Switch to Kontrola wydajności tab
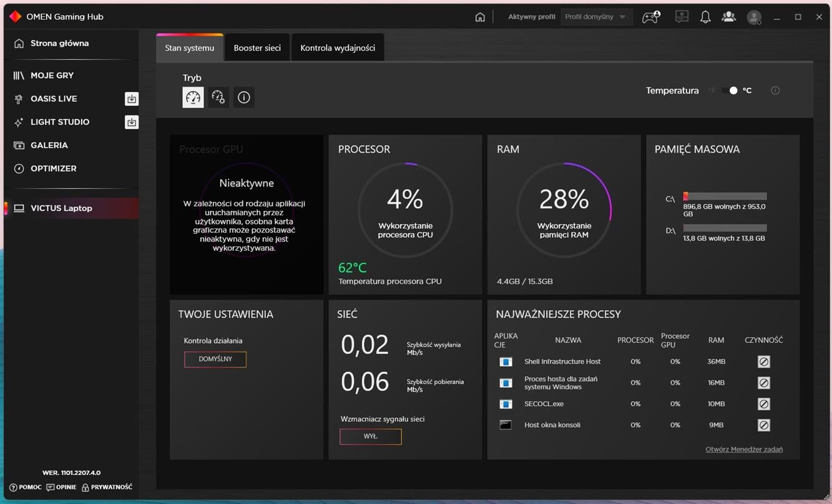Image resolution: width=832 pixels, height=504 pixels. [x=338, y=48]
